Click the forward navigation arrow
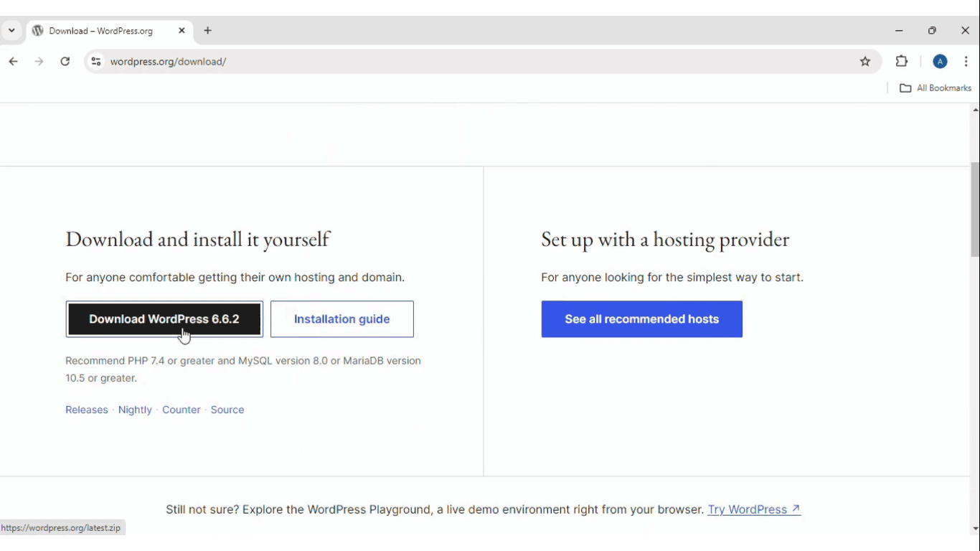The width and height of the screenshot is (980, 551). (x=39, y=62)
